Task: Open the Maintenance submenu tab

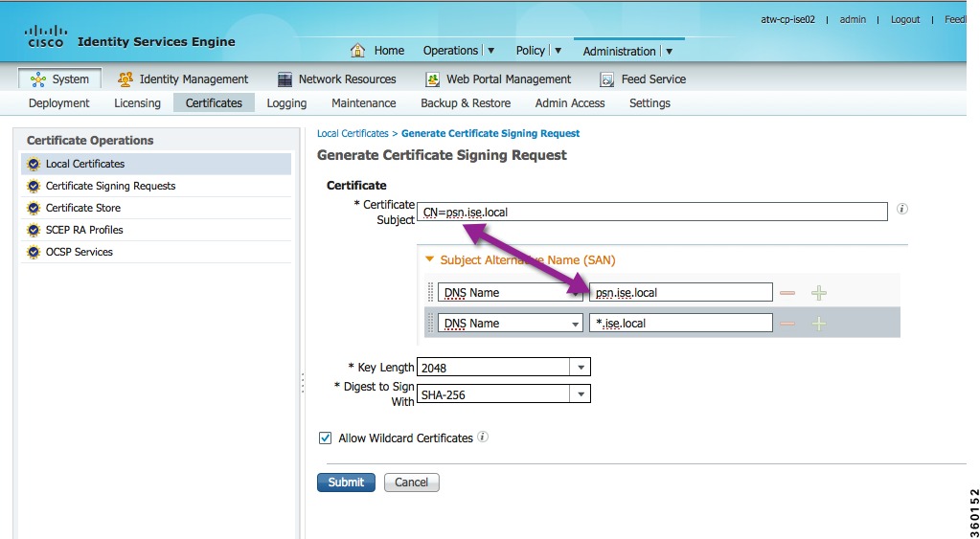Action: pyautogui.click(x=364, y=103)
